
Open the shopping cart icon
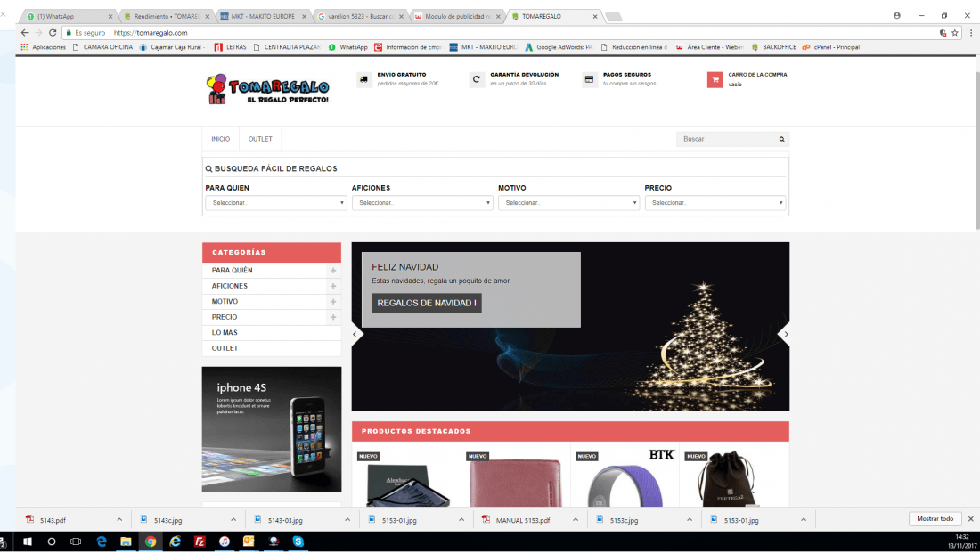coord(715,79)
